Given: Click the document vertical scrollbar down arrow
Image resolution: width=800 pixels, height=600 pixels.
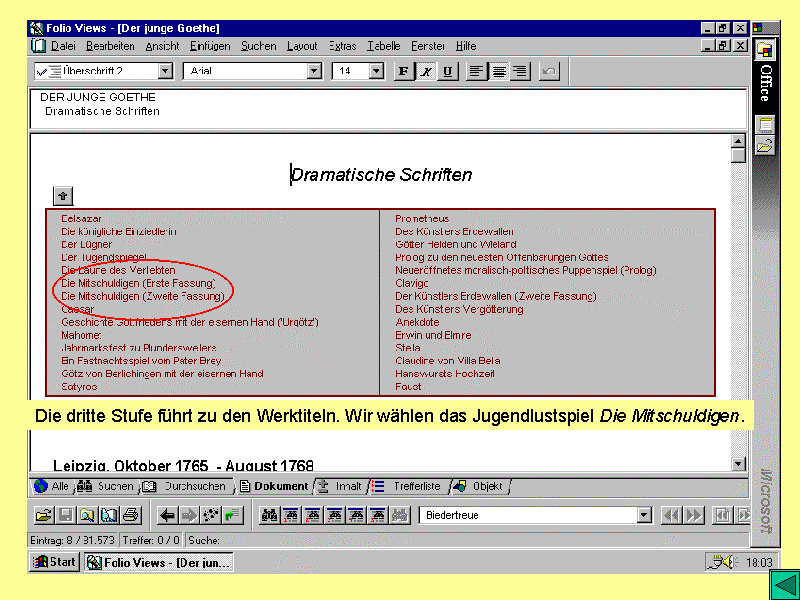Looking at the screenshot, I should point(739,464).
